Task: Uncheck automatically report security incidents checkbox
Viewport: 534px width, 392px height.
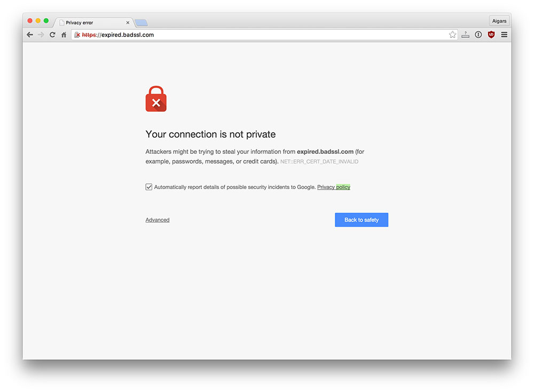Action: (x=149, y=187)
